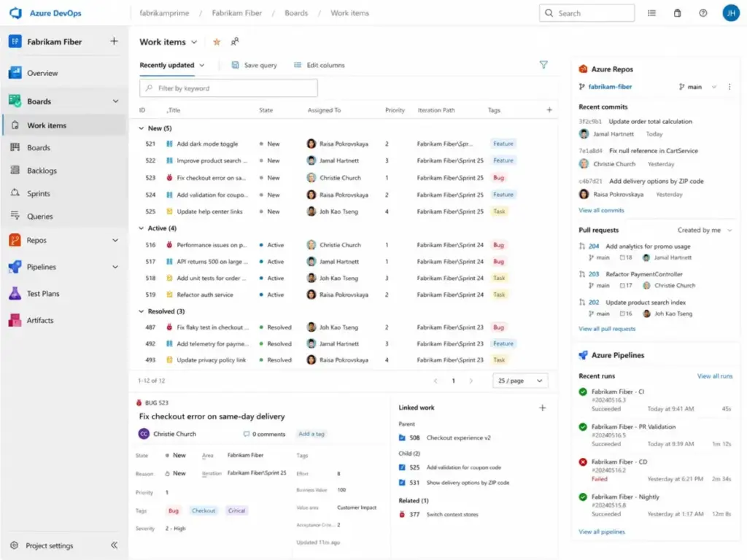Click the Sprints sidebar icon

tap(15, 193)
